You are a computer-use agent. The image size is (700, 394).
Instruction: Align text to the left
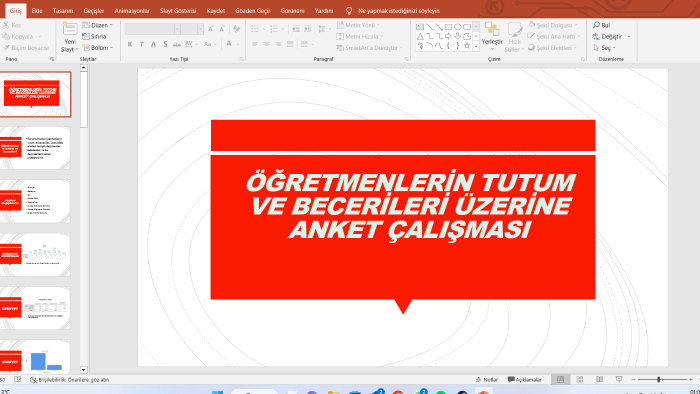pos(254,44)
